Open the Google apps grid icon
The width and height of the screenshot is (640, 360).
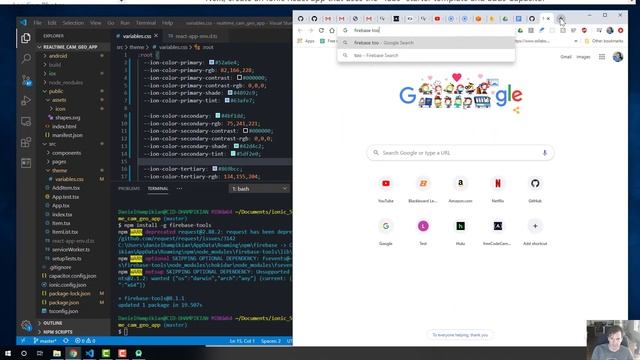[602, 57]
